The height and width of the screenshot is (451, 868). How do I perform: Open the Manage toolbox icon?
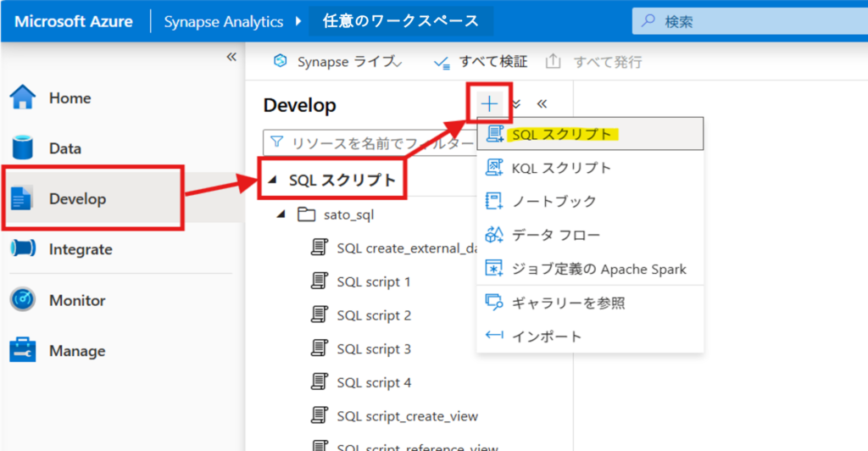click(x=23, y=350)
